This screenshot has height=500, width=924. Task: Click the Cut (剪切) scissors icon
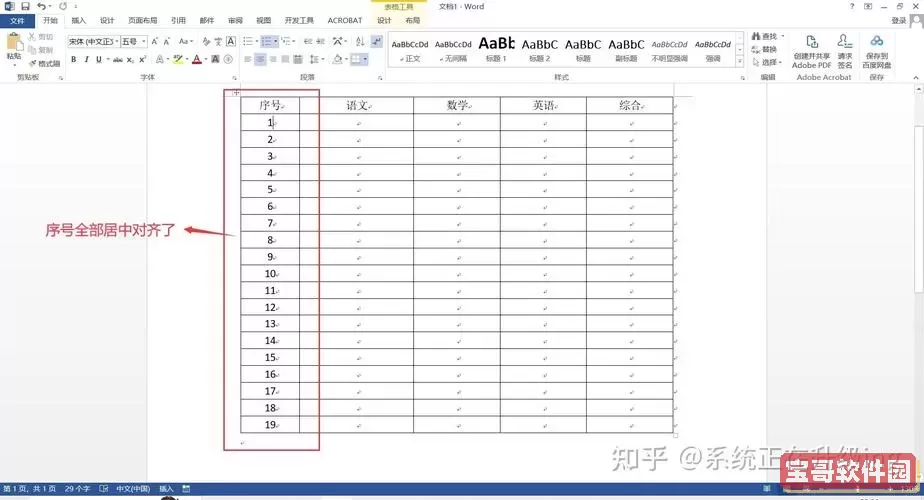click(32, 37)
